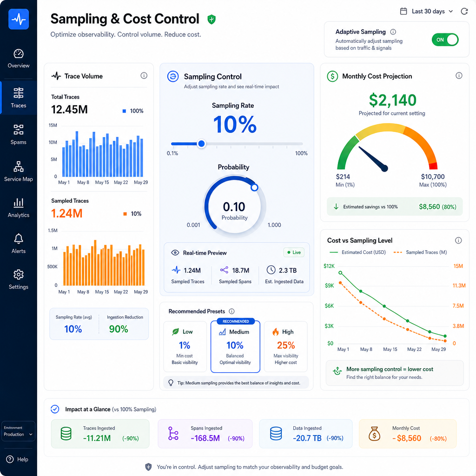Image resolution: width=476 pixels, height=476 pixels.
Task: Click the calendar icon
Action: coord(403,12)
